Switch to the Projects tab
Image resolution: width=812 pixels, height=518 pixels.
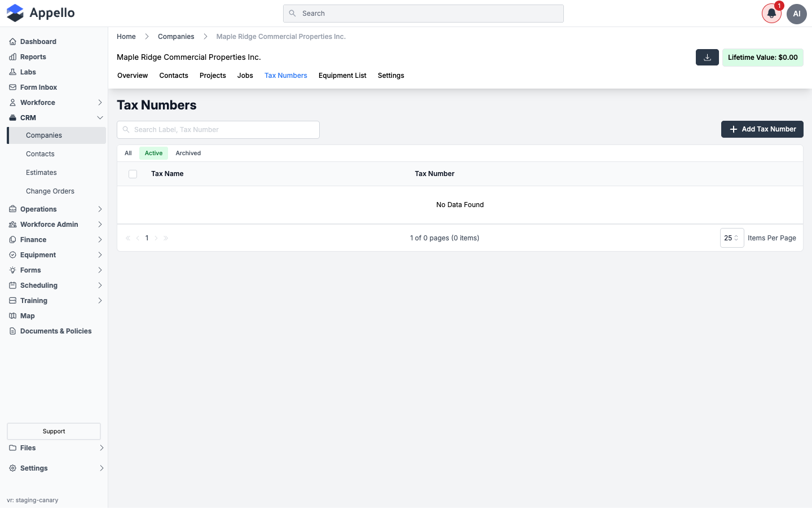pyautogui.click(x=213, y=76)
